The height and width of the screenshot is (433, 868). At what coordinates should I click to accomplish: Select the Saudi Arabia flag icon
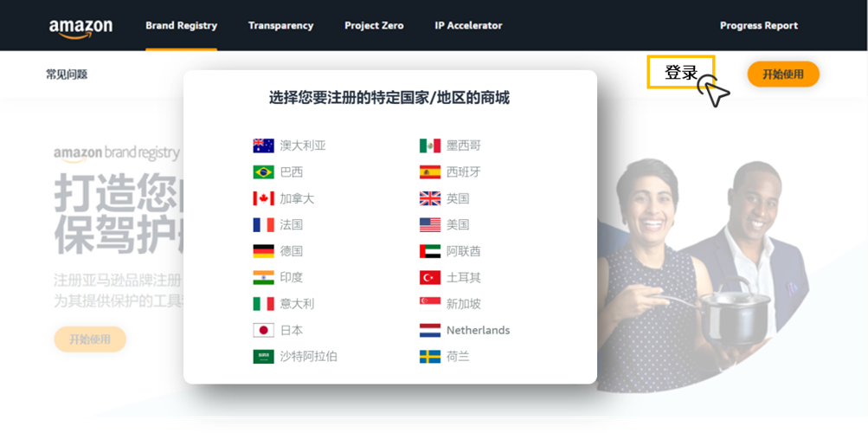click(263, 356)
